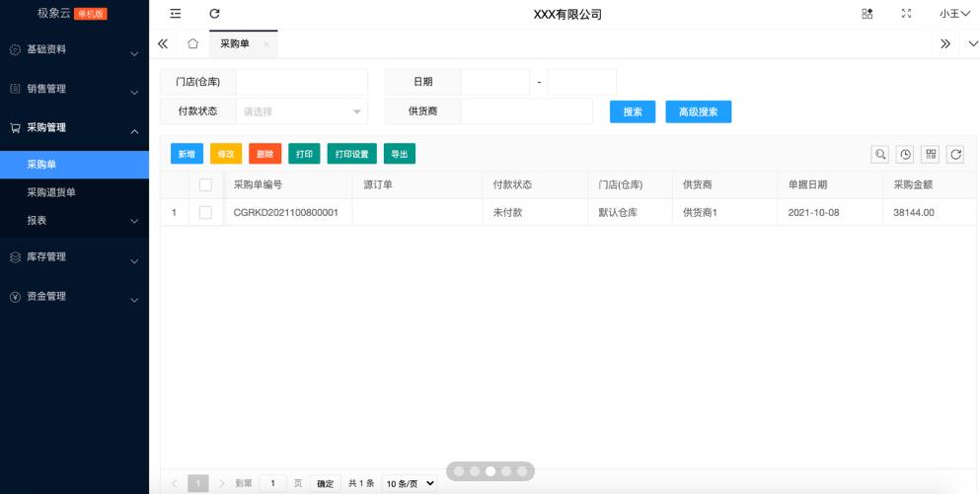Collapse the 采购管理 menu
The height and width of the screenshot is (494, 980).
click(x=74, y=127)
